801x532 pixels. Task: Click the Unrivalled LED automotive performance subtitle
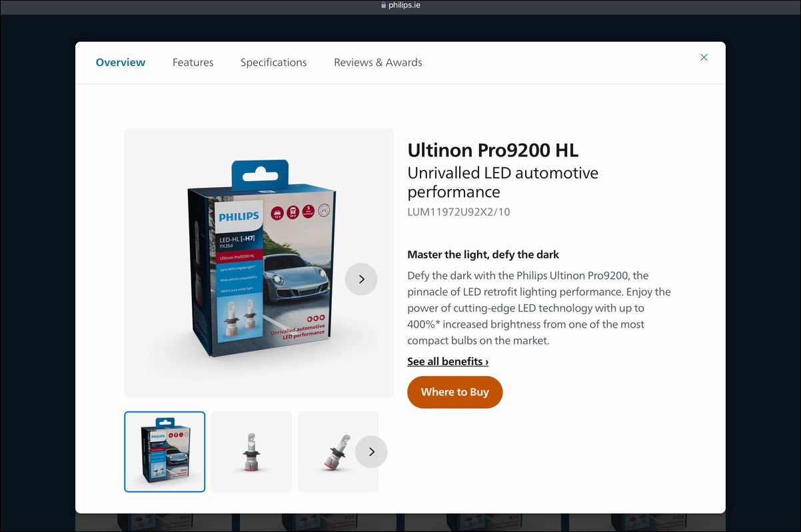[503, 182]
